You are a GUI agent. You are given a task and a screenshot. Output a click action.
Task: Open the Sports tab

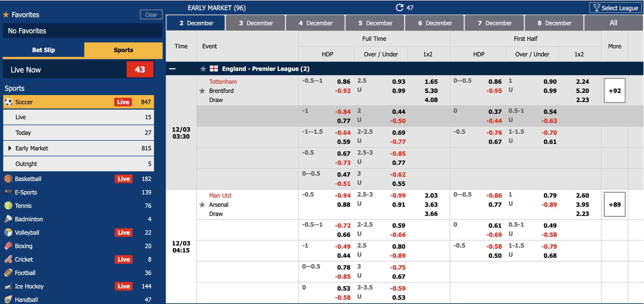click(x=123, y=50)
